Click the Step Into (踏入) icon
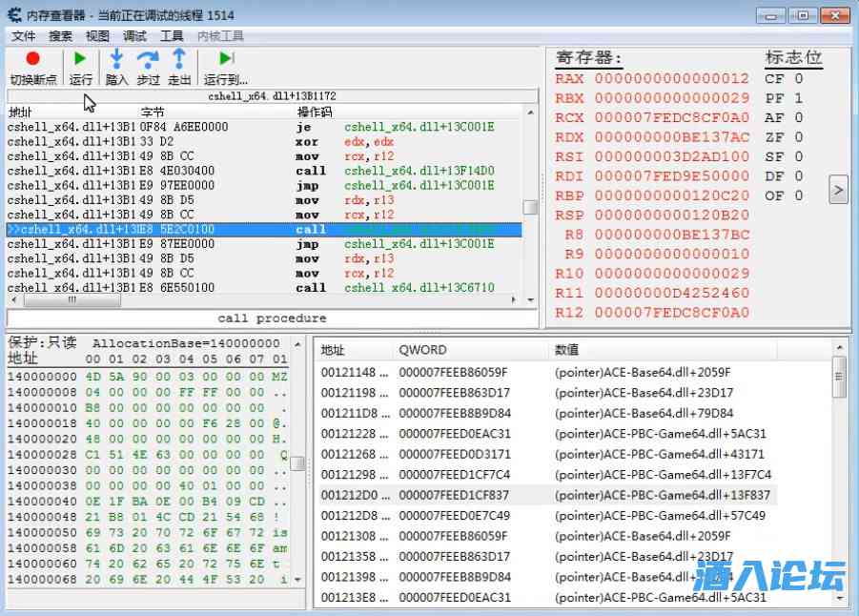Screen dimensions: 859x616 [116, 59]
